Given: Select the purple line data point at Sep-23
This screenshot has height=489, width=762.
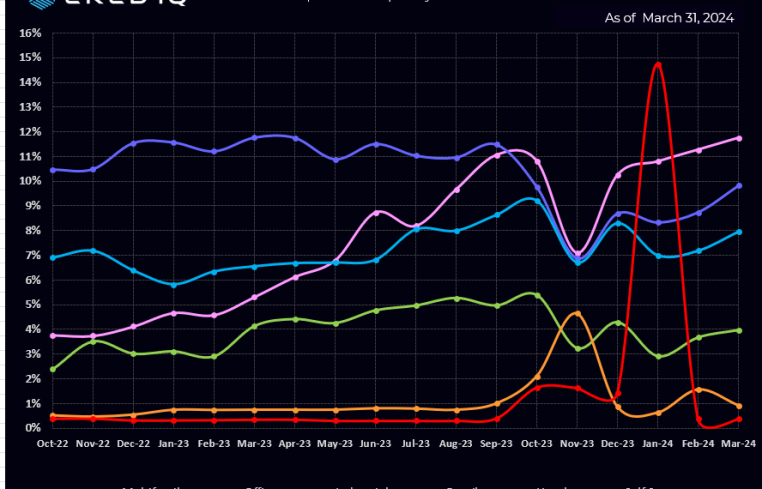Looking at the screenshot, I should tap(497, 145).
